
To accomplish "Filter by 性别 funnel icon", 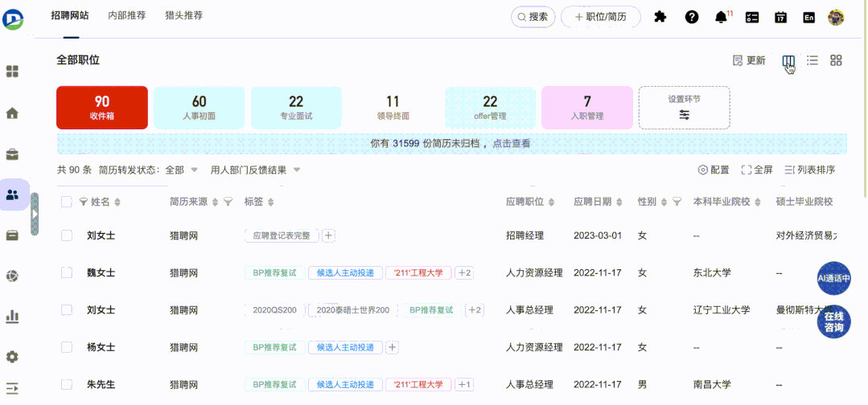I will click(x=677, y=202).
